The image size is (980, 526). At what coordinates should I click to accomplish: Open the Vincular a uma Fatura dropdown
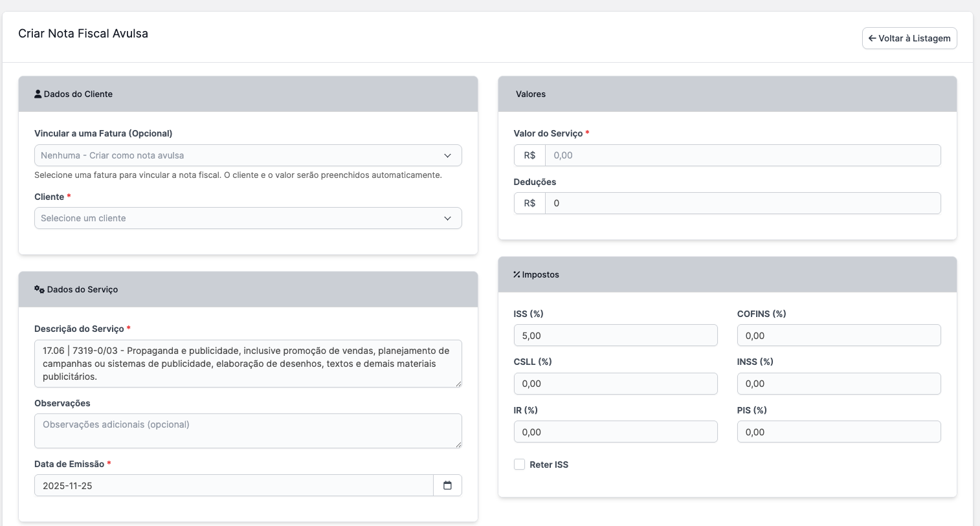click(248, 155)
